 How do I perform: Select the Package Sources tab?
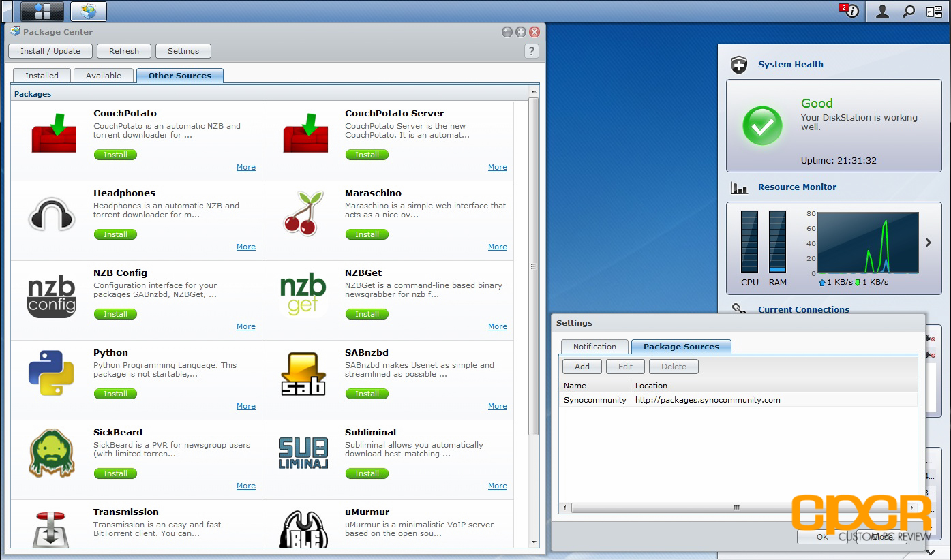(681, 347)
